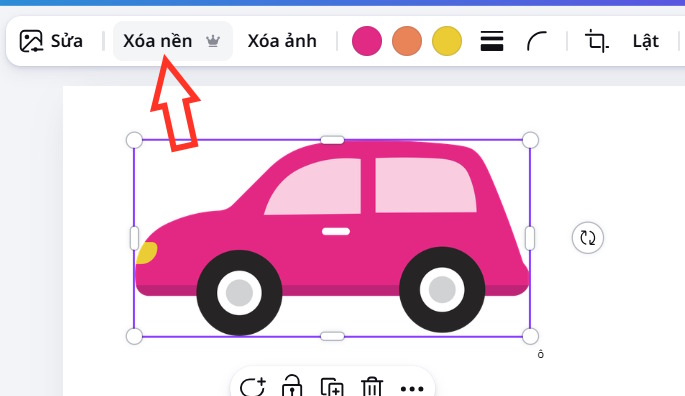Click the duplicate copy-plus icon
The width and height of the screenshot is (685, 396).
pyautogui.click(x=332, y=387)
